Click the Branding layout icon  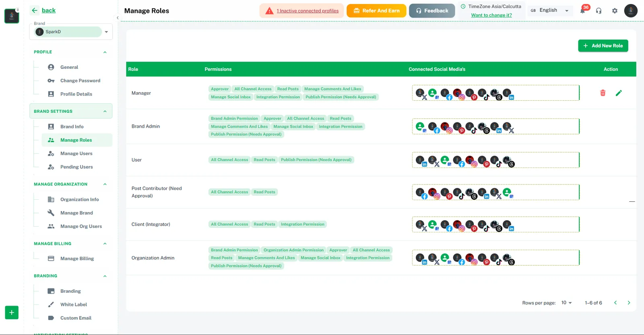(x=51, y=291)
